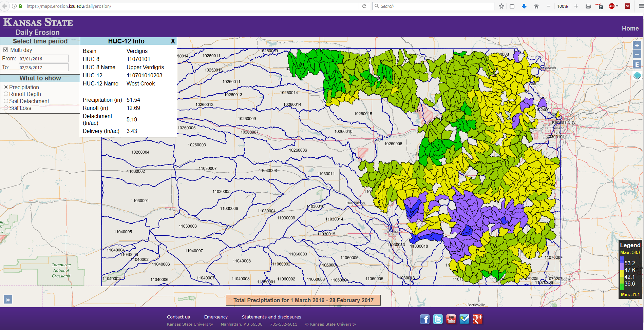
Task: Click the HUC-12 Info title bar
Action: (126, 41)
